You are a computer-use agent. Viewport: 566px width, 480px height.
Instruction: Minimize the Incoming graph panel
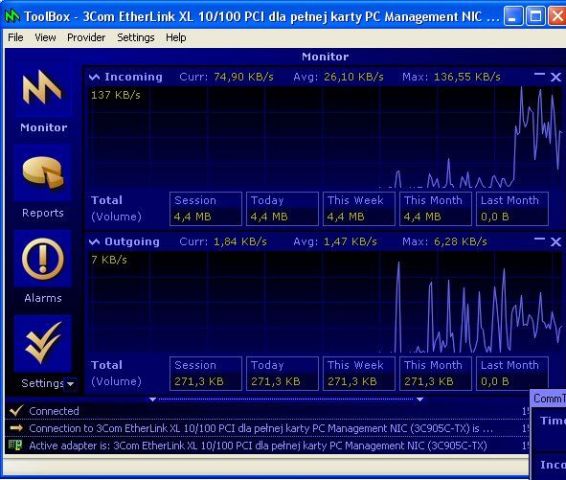click(539, 74)
